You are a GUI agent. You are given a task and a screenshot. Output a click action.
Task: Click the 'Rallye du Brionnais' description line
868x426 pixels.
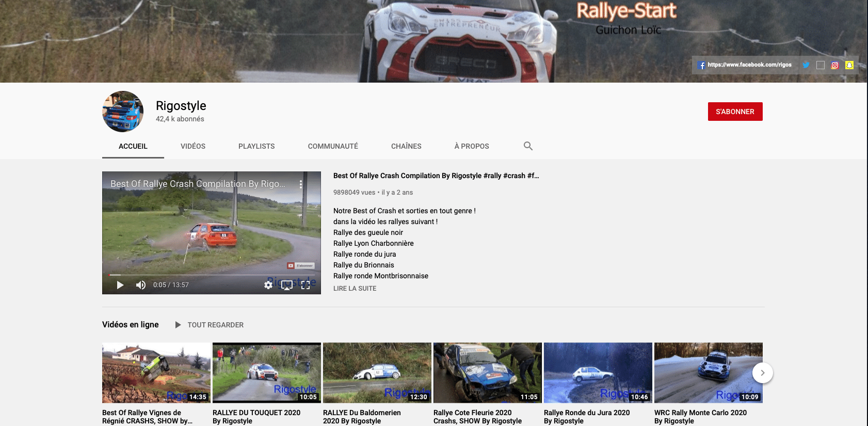364,265
